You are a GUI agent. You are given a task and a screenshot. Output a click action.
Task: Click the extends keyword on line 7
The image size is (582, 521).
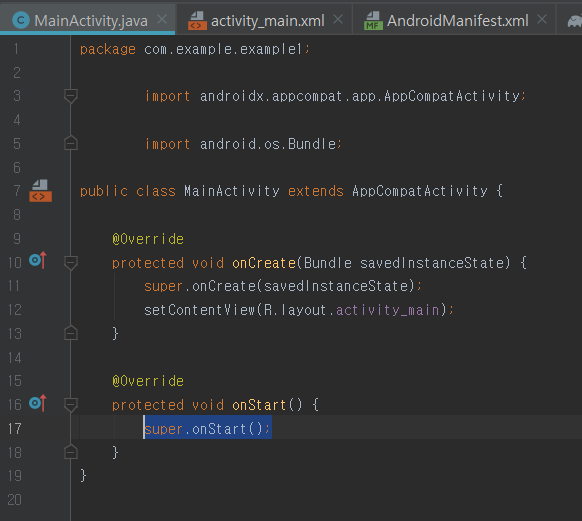pos(316,191)
